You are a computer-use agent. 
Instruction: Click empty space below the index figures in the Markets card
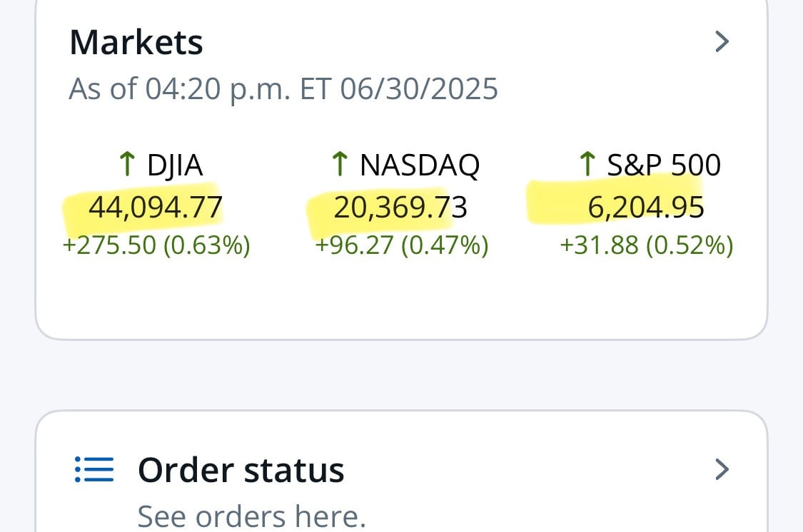pos(401,300)
